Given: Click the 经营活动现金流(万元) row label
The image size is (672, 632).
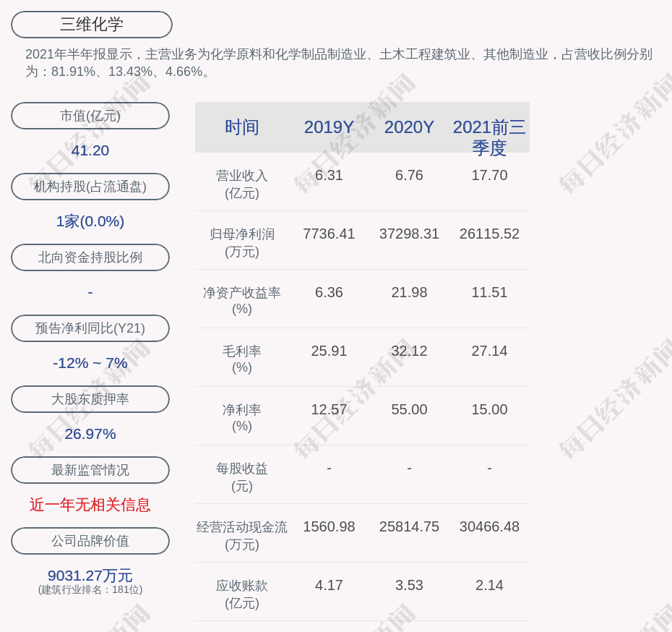Looking at the screenshot, I should (x=242, y=536).
